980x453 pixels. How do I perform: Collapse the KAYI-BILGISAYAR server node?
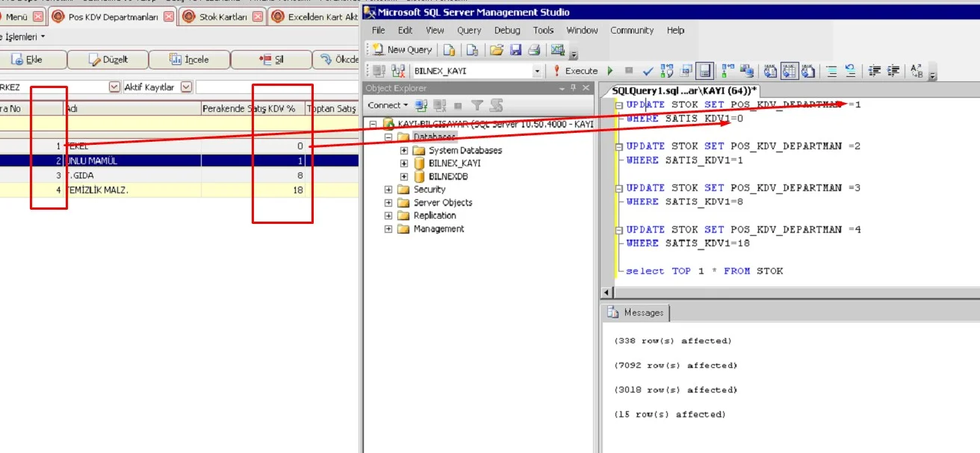[x=373, y=124]
